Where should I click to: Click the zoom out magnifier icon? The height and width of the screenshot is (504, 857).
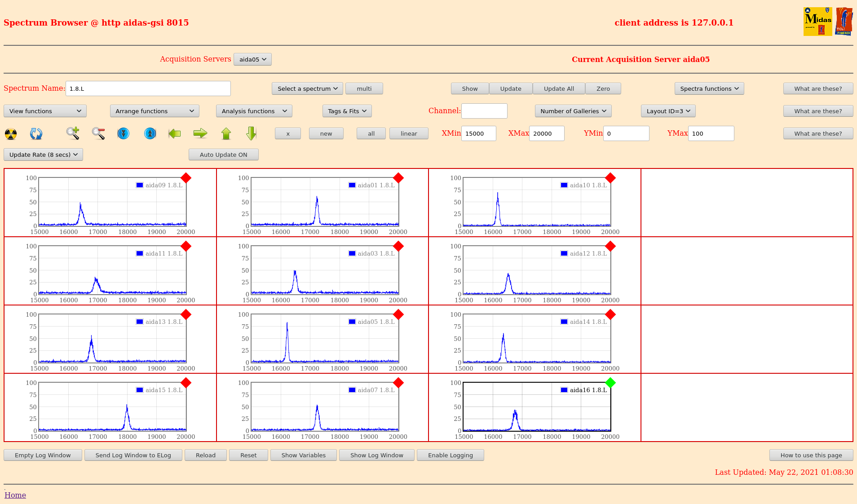pos(98,133)
